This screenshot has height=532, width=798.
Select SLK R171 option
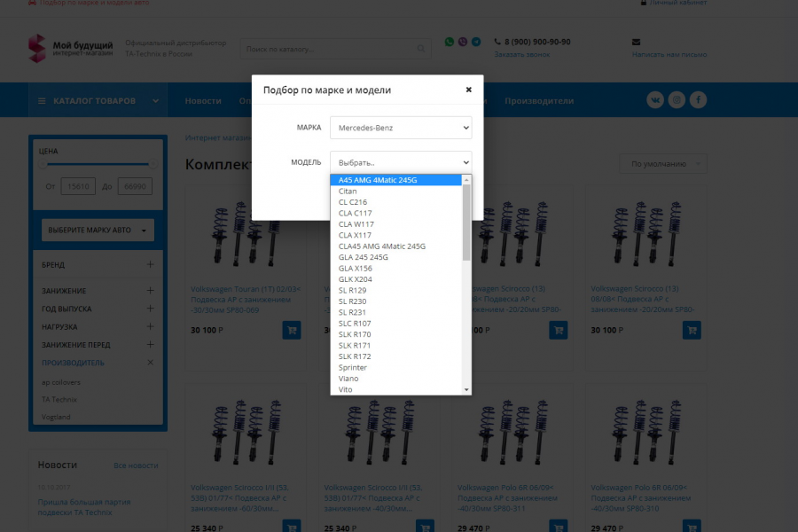396,346
